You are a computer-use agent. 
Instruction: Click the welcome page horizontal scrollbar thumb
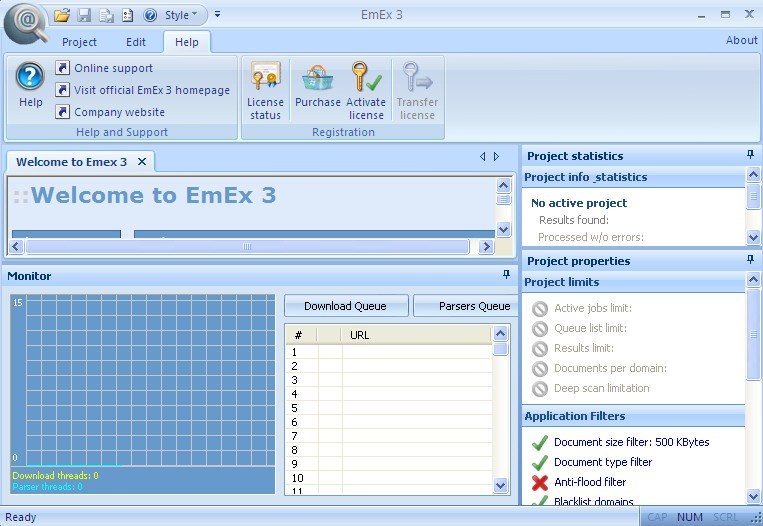click(247, 247)
